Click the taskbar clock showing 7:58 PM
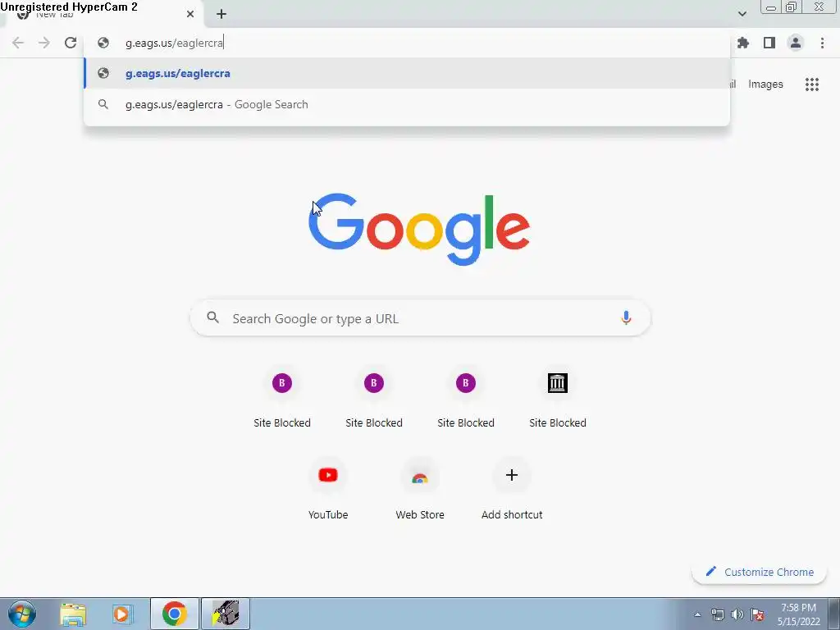 [798, 614]
